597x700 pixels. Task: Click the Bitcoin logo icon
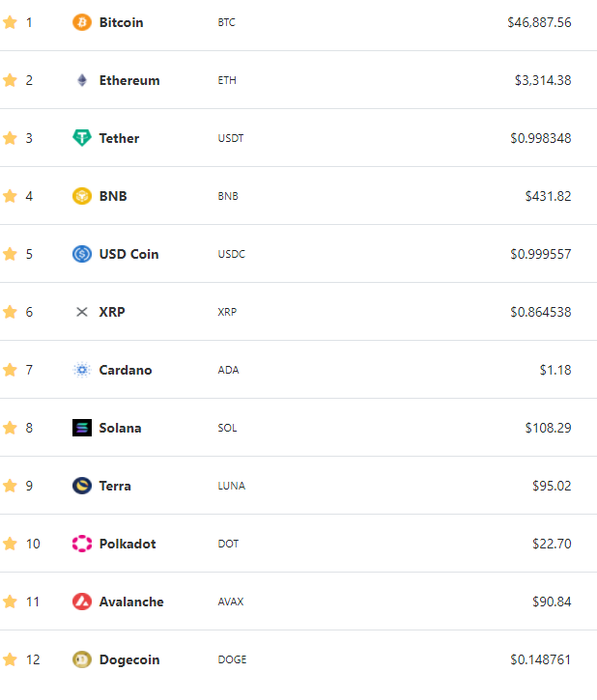[82, 22]
